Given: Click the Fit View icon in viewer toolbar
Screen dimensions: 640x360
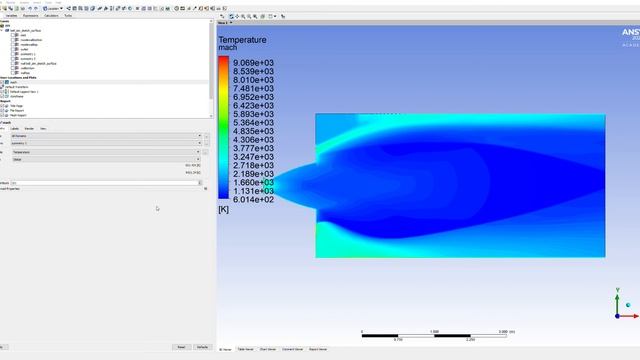Looking at the screenshot, I should pos(255,16).
